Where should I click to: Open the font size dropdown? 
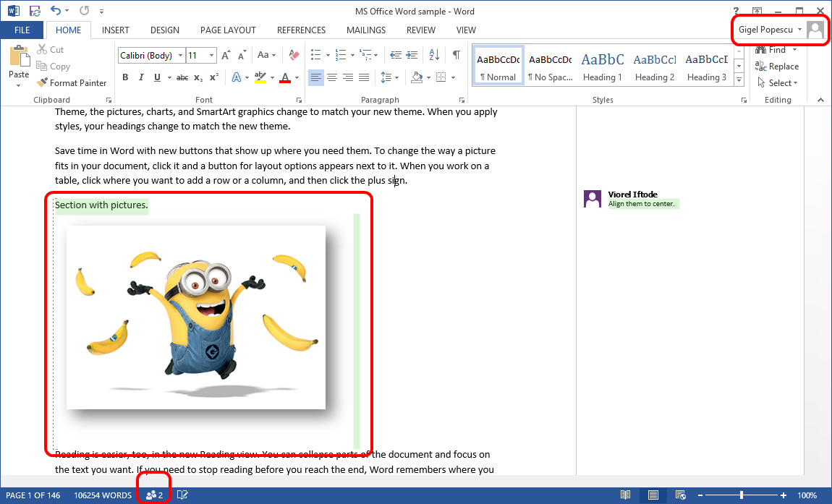click(x=212, y=55)
